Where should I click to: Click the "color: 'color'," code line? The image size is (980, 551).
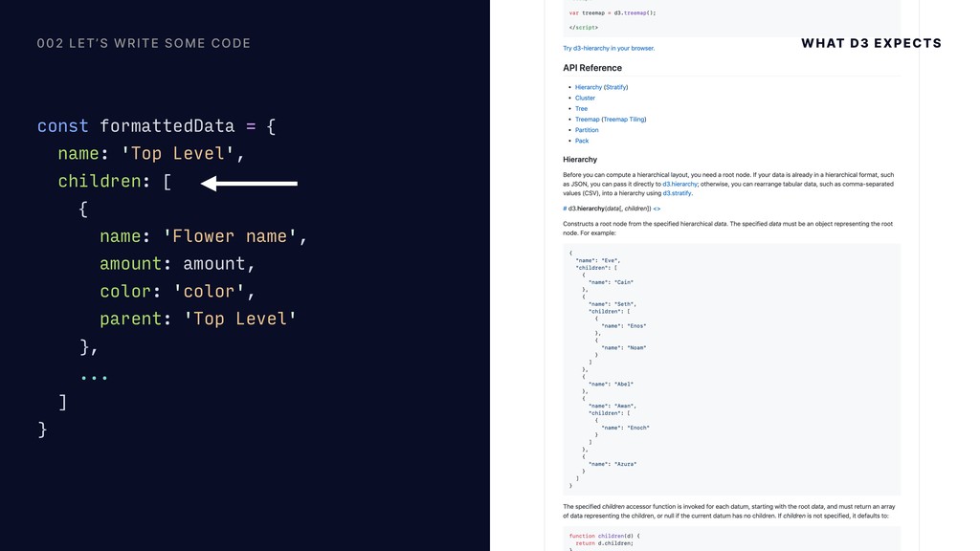click(177, 291)
